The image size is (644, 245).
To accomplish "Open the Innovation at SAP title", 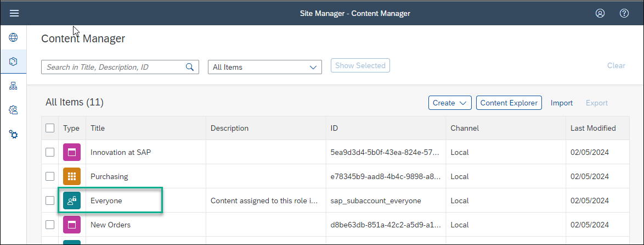I will [x=120, y=153].
